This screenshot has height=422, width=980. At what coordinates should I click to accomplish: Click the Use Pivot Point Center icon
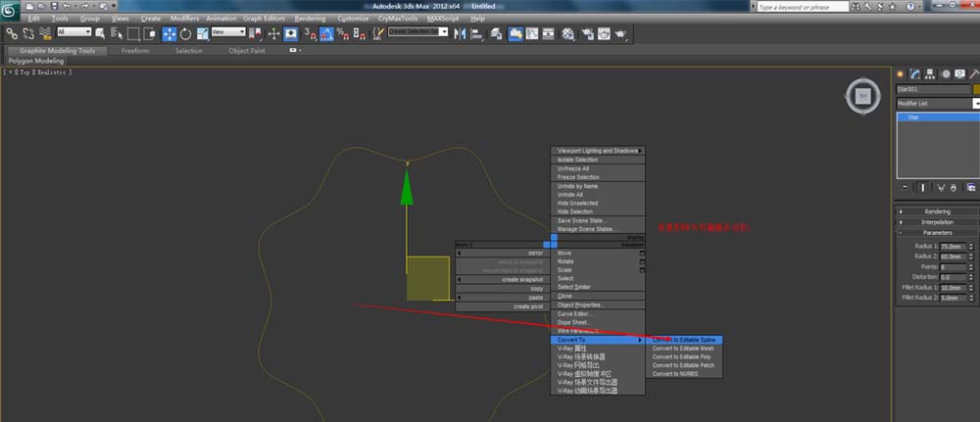(255, 33)
